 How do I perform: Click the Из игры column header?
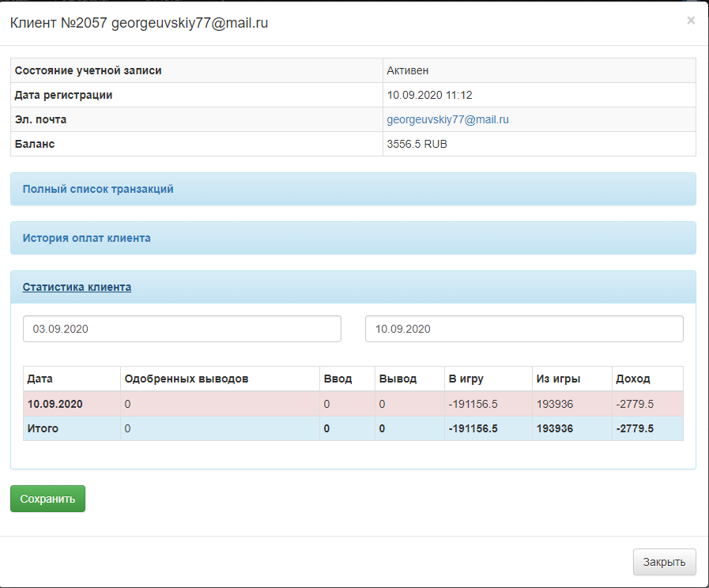[558, 379]
